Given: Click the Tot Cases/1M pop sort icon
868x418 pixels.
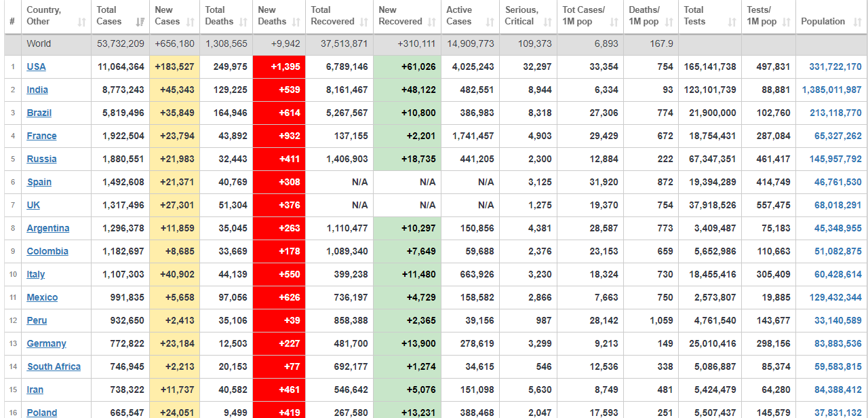Looking at the screenshot, I should pyautogui.click(x=614, y=22).
